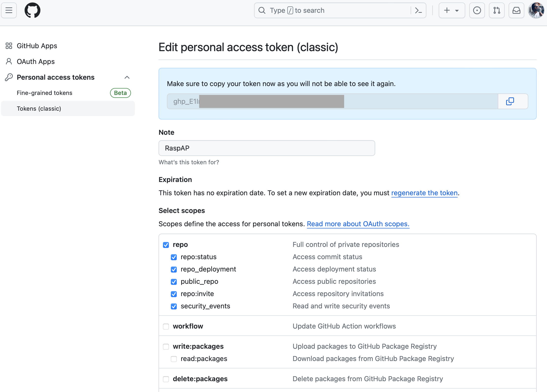This screenshot has height=392, width=547.
Task: Enable the write:packages checkbox
Action: pos(166,347)
